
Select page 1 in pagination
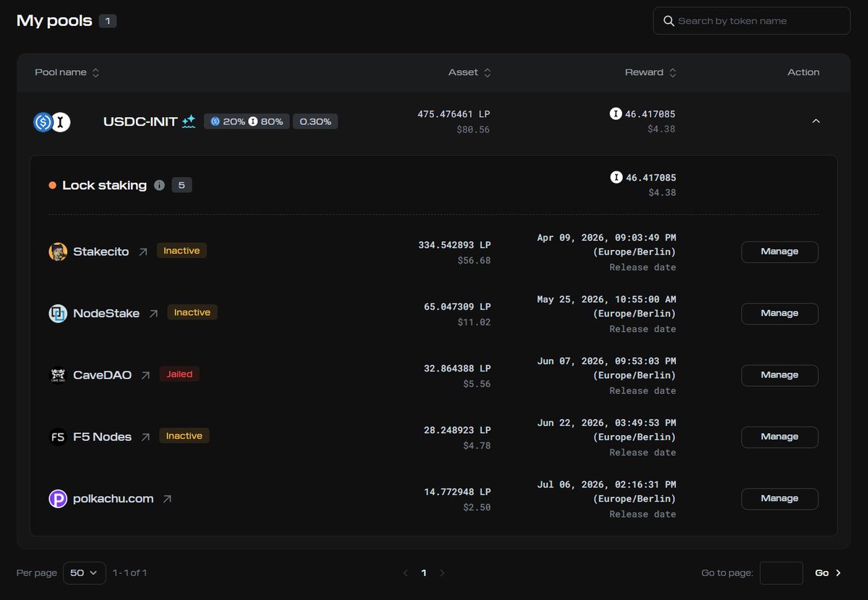point(424,573)
